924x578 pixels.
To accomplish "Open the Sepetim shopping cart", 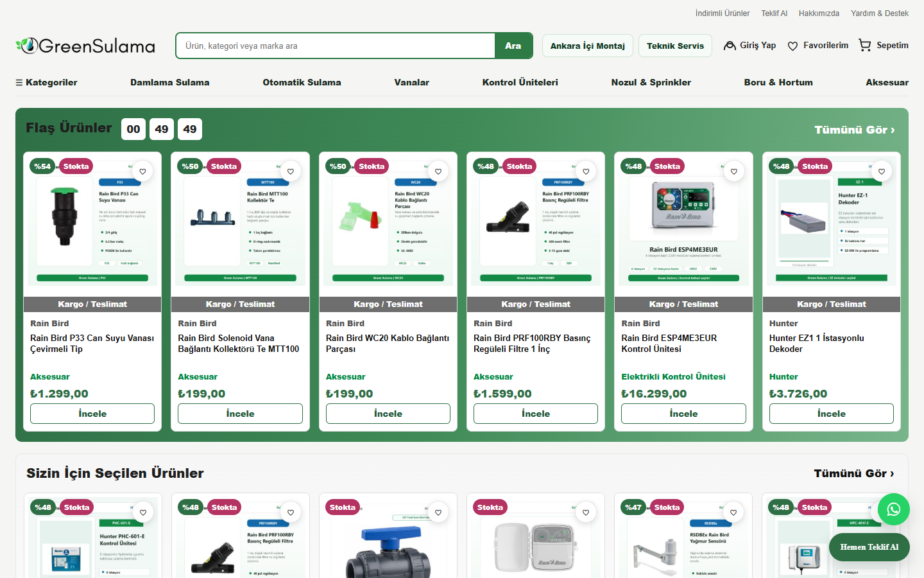I will pyautogui.click(x=884, y=46).
